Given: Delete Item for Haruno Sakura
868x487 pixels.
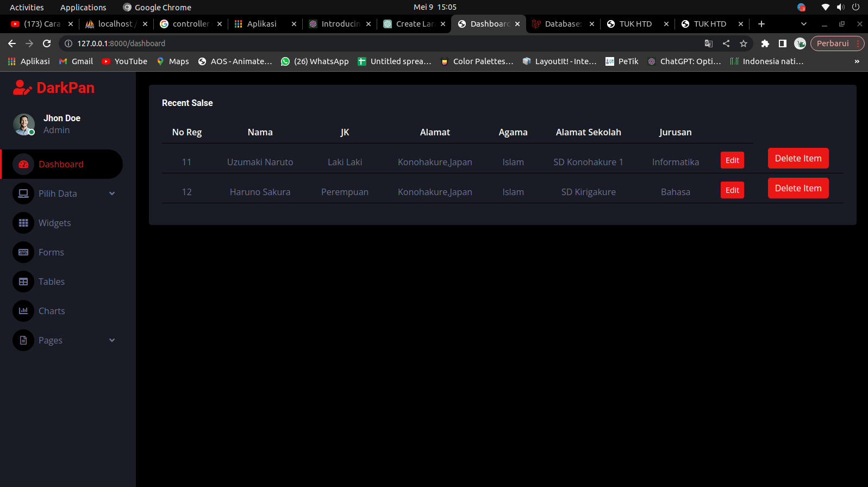Looking at the screenshot, I should (x=798, y=188).
